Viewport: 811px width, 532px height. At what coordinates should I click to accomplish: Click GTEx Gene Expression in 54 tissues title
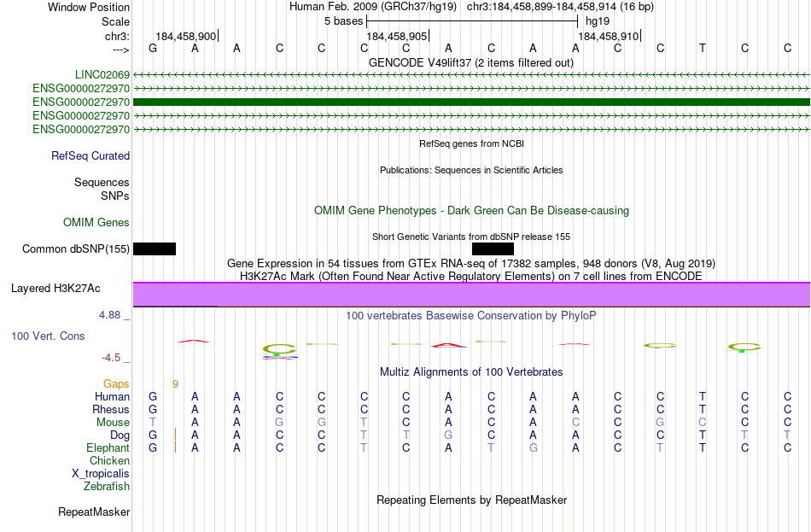[x=471, y=263]
